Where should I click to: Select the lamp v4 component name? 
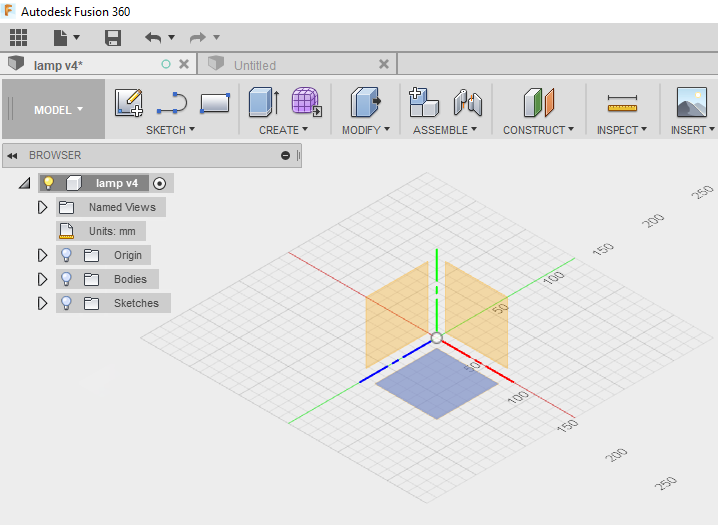coord(117,183)
